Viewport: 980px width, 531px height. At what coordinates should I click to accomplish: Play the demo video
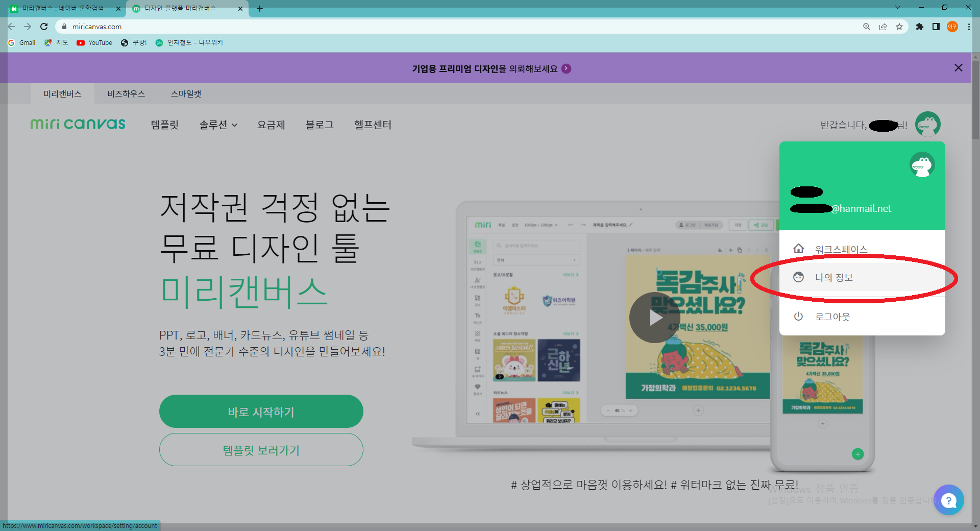654,317
